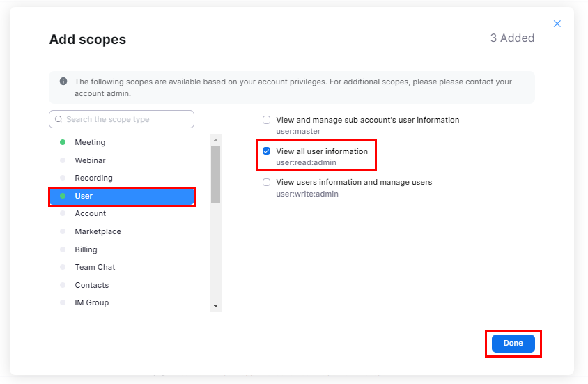
Task: Click the gray dot beside Webinar
Action: (63, 160)
